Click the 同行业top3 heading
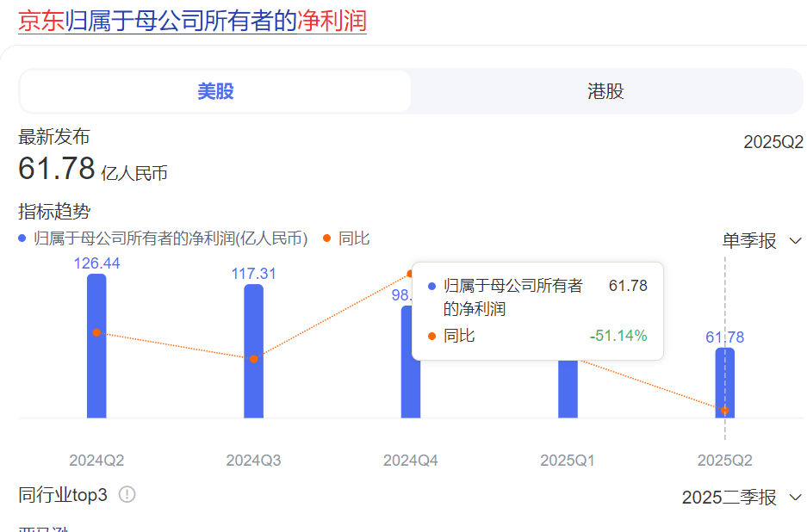This screenshot has height=532, width=807. pyautogui.click(x=63, y=495)
